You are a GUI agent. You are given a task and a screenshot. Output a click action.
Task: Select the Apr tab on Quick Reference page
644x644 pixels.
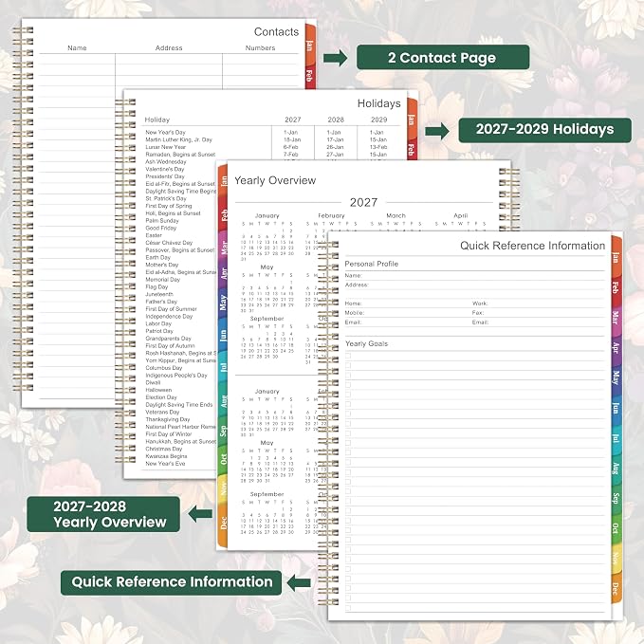[x=616, y=347]
